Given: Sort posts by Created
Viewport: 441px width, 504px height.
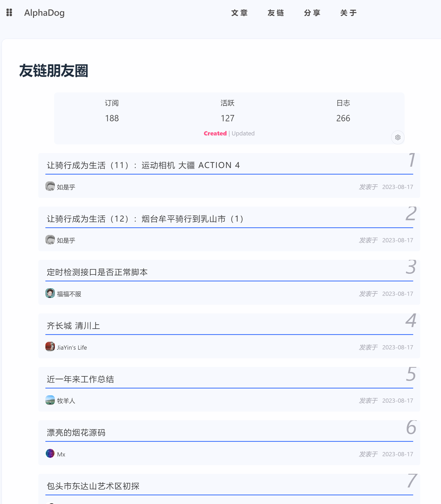Looking at the screenshot, I should [x=215, y=133].
